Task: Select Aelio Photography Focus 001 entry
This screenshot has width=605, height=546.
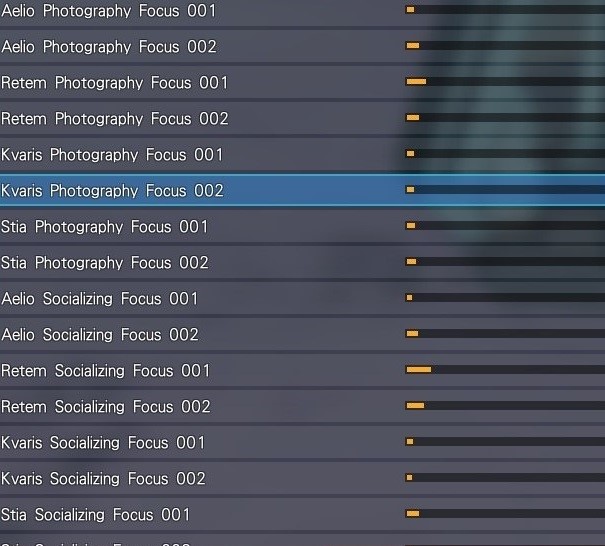Action: (x=302, y=10)
